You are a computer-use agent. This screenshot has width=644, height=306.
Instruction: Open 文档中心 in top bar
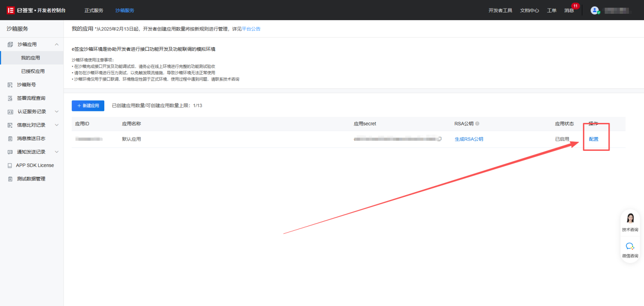tap(529, 10)
